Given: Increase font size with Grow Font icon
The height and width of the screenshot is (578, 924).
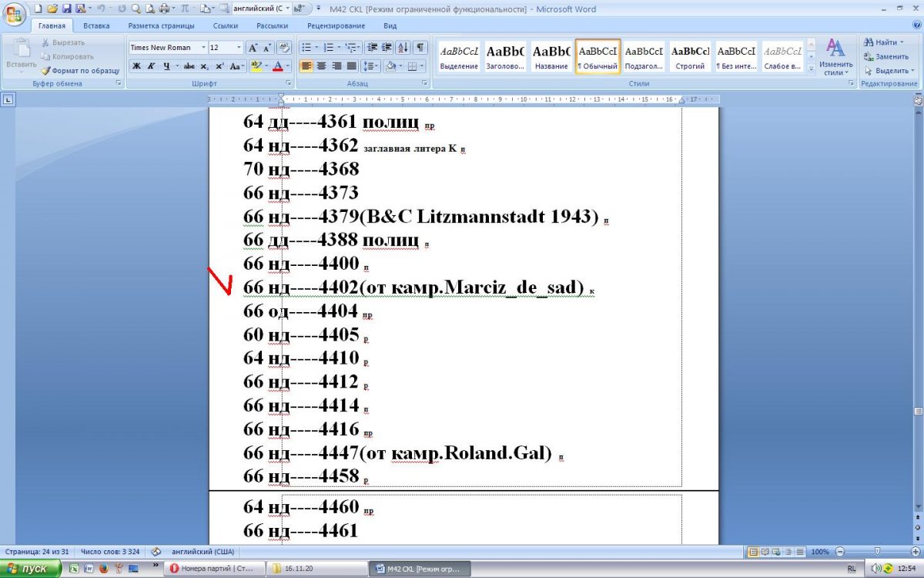Looking at the screenshot, I should point(253,48).
